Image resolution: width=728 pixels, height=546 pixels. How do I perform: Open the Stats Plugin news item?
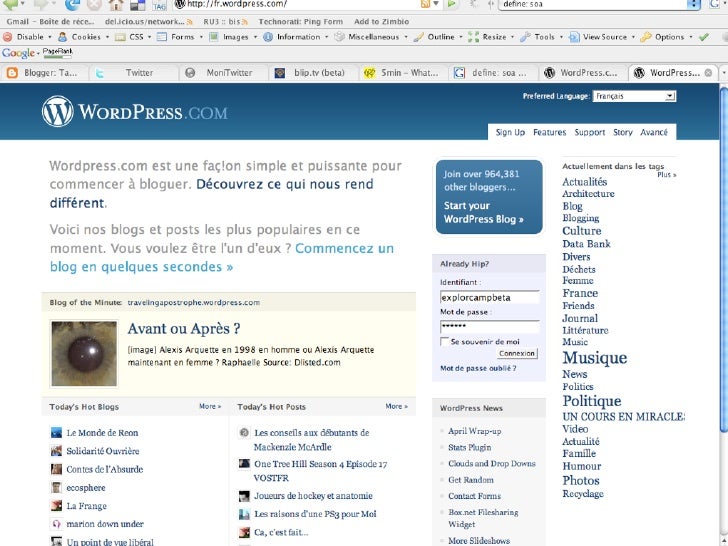point(469,447)
